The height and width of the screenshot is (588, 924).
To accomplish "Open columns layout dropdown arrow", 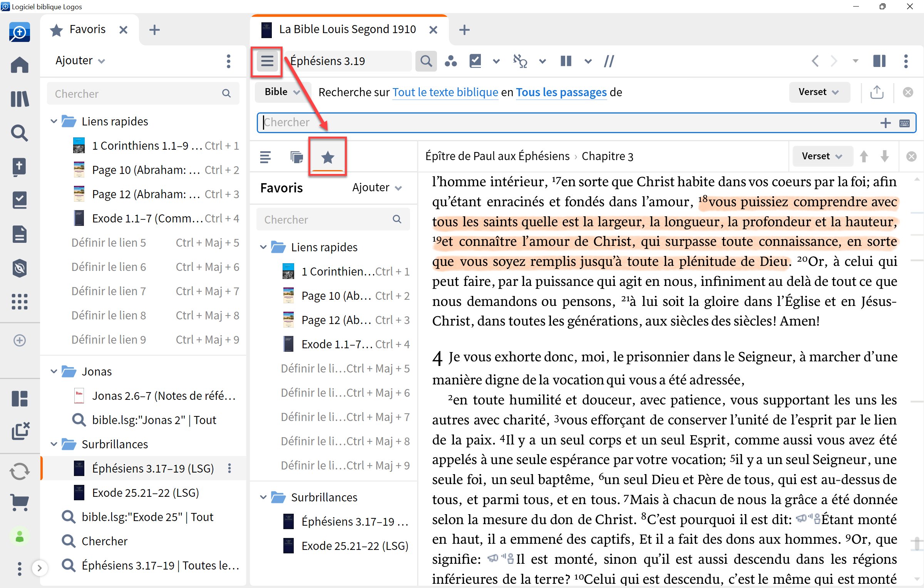I will (588, 61).
